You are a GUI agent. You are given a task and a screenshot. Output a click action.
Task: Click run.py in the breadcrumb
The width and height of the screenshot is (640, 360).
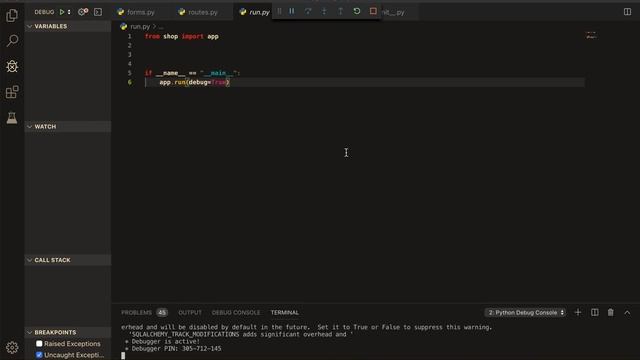(140, 27)
